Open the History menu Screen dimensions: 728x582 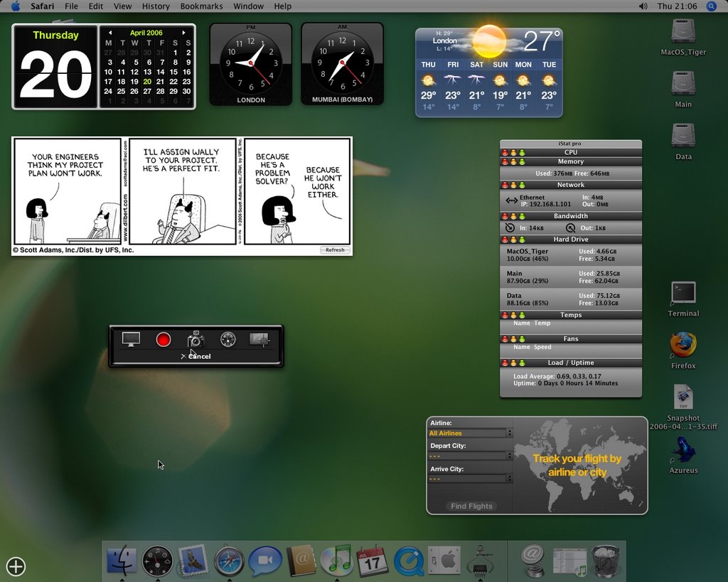[156, 6]
